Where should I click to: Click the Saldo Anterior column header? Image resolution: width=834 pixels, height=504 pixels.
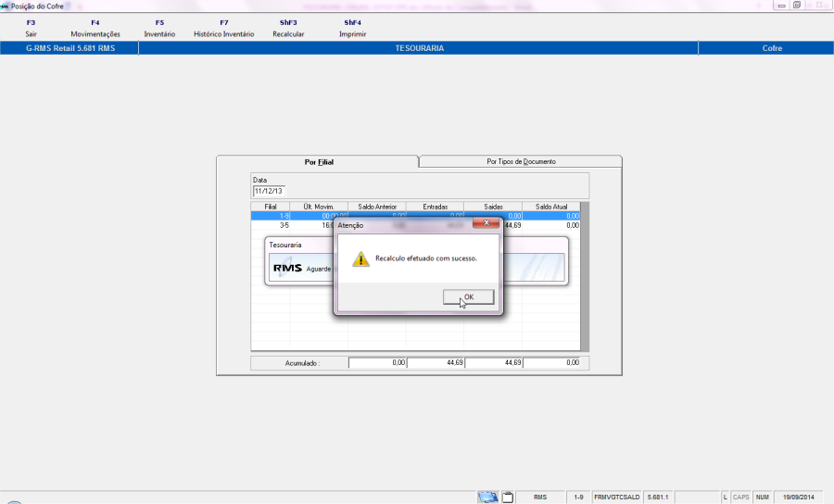(377, 207)
